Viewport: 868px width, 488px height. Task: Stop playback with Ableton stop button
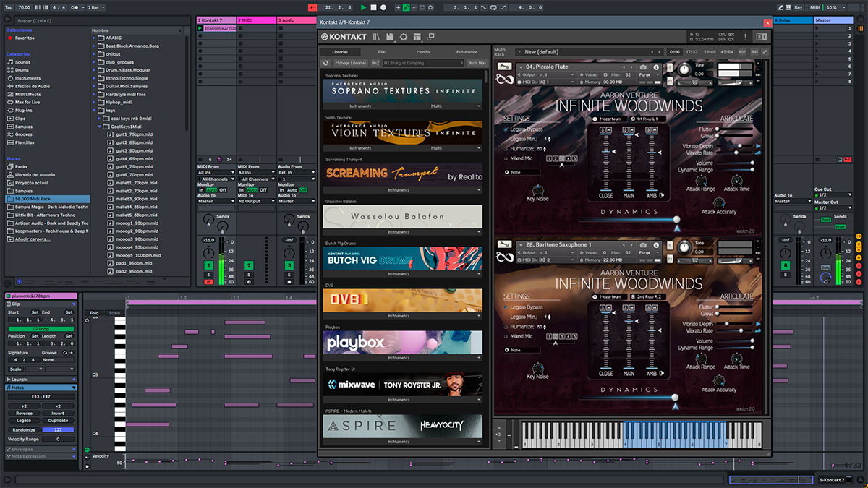tap(373, 7)
